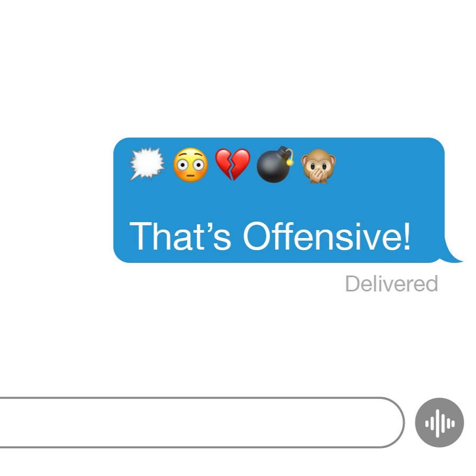Click the anger speech bubble emoji
The width and height of the screenshot is (476, 476).
pos(147,164)
